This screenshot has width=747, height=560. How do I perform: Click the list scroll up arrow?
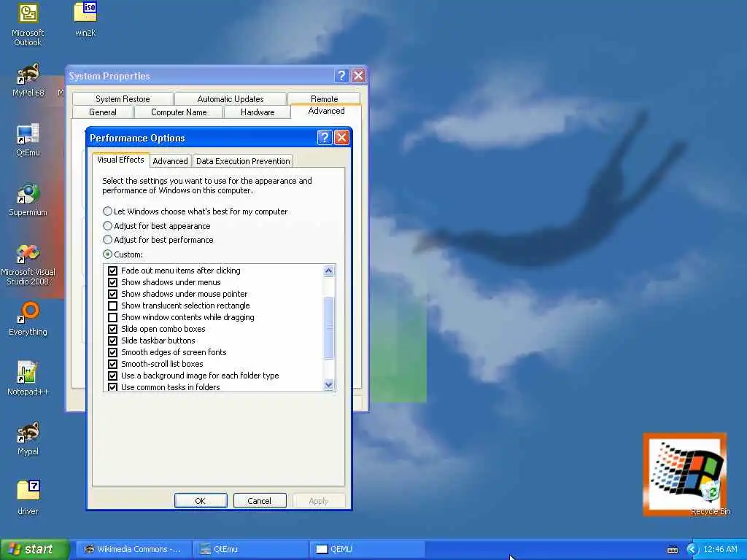pyautogui.click(x=328, y=271)
